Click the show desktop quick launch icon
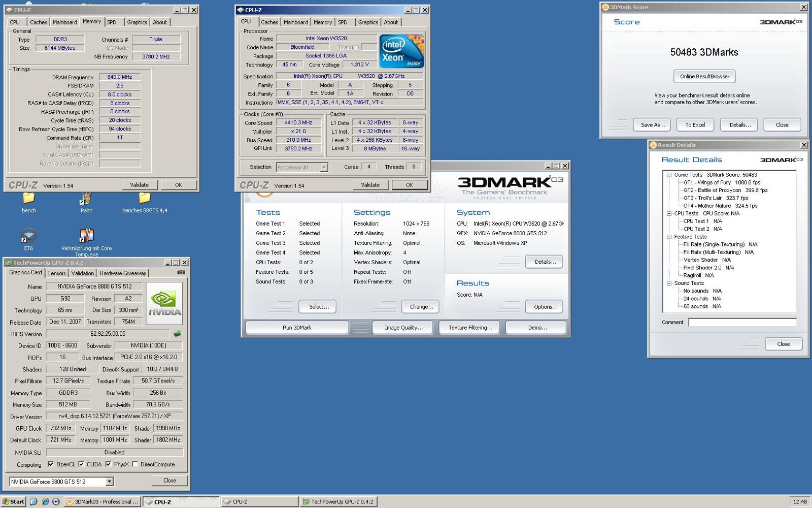Viewport: 812px width, 508px height. [x=33, y=501]
